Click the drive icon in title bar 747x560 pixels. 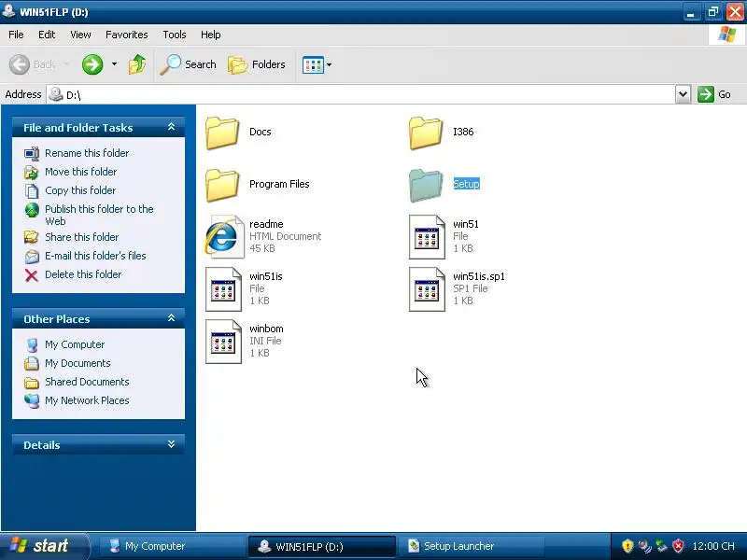[x=8, y=10]
